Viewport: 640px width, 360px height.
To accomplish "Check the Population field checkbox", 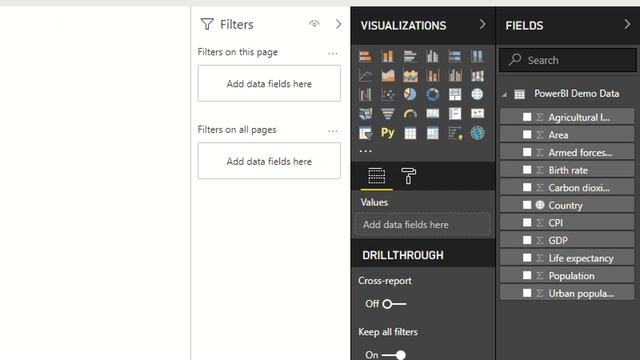I will (527, 276).
